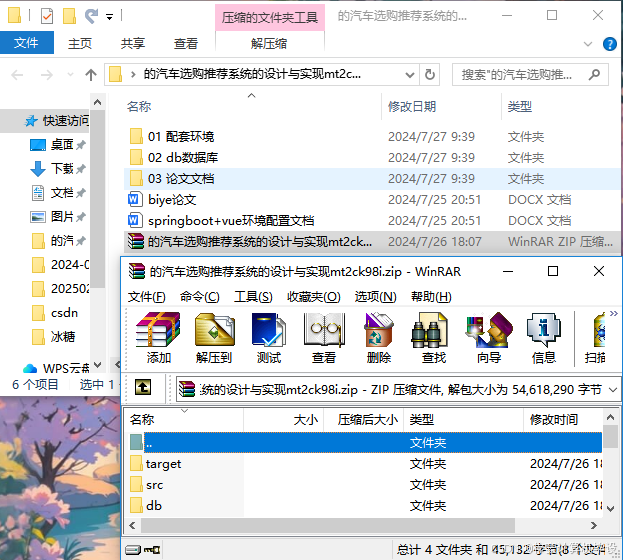The height and width of the screenshot is (560, 623).
Task: Open Explorer Help question mark icon
Action: click(x=610, y=44)
